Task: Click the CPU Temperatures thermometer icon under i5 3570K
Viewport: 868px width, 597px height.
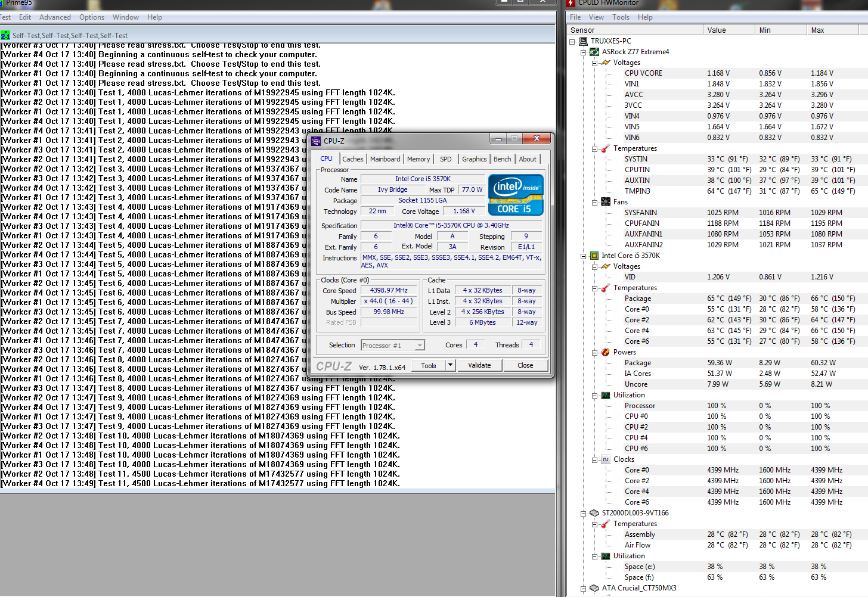Action: 606,288
